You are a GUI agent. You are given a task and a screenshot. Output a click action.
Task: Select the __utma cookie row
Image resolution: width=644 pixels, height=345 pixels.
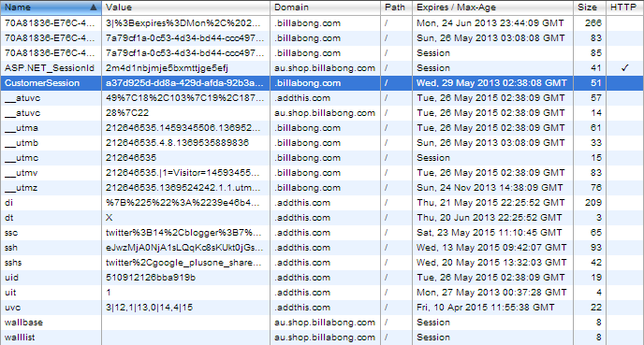click(322, 128)
